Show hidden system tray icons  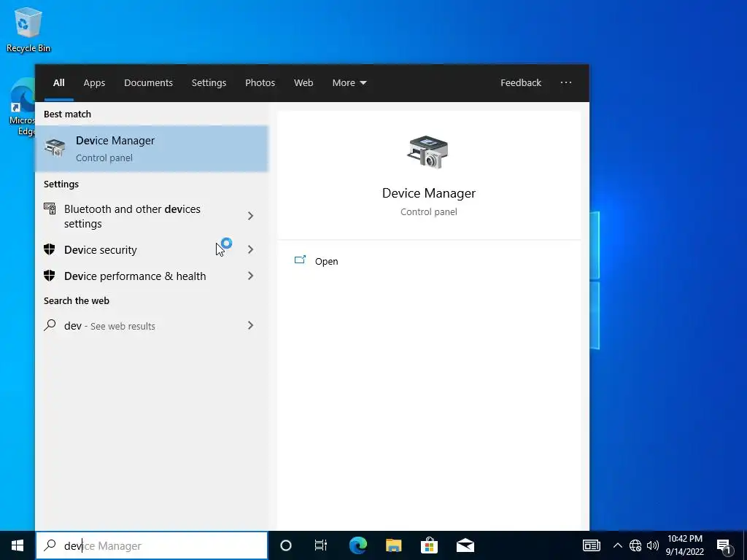(x=617, y=545)
